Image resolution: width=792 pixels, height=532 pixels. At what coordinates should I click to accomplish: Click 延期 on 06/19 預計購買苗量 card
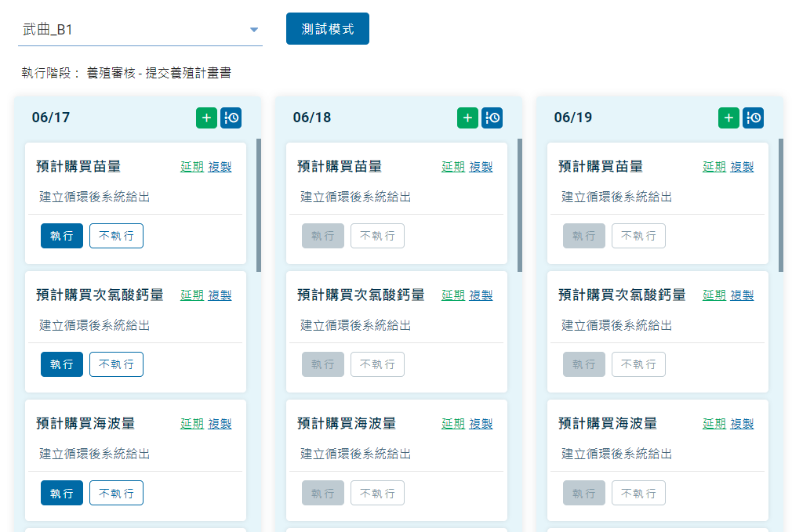(714, 167)
